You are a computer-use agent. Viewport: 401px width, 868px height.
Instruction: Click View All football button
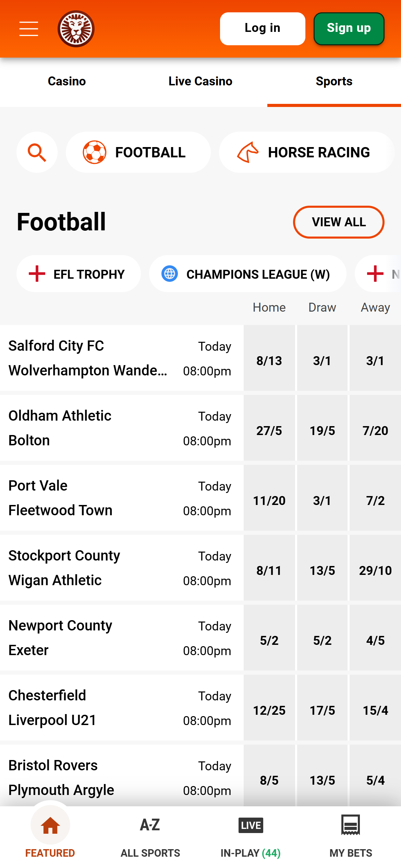[x=339, y=222]
